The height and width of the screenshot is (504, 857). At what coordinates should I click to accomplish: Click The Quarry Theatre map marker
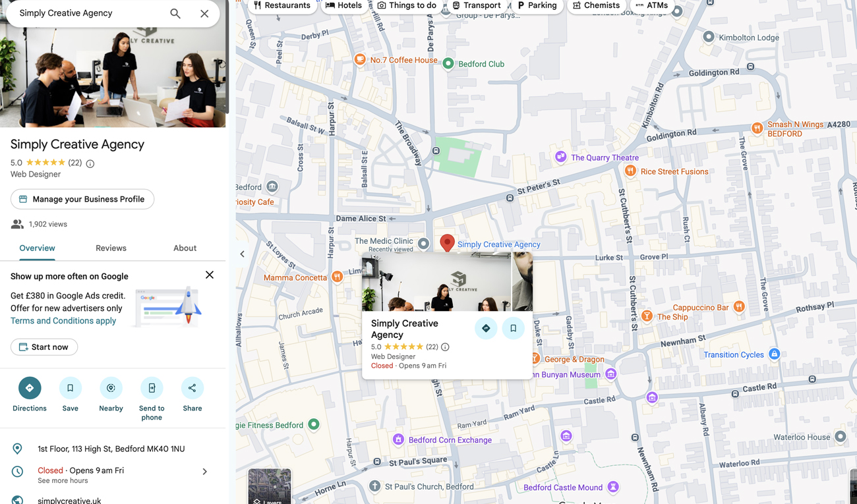click(x=560, y=157)
